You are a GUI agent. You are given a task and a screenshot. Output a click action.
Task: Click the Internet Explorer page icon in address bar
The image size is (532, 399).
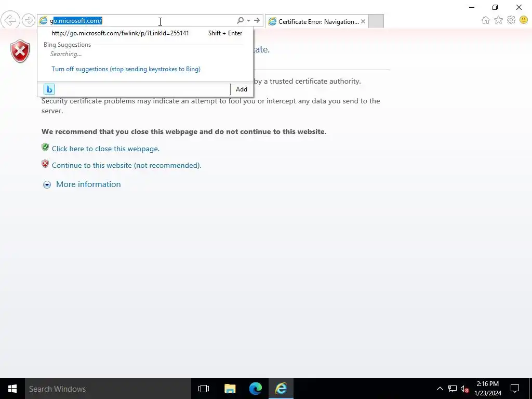(44, 20)
